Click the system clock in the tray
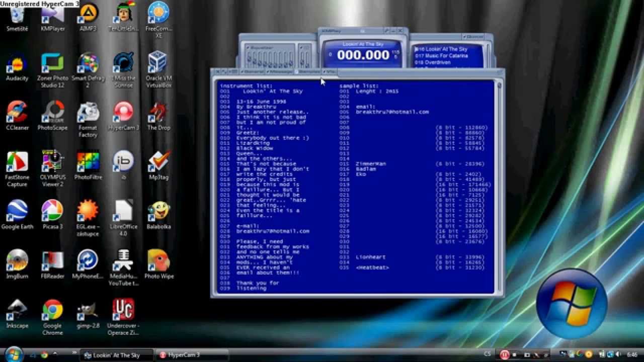The width and height of the screenshot is (644, 362). (632, 355)
